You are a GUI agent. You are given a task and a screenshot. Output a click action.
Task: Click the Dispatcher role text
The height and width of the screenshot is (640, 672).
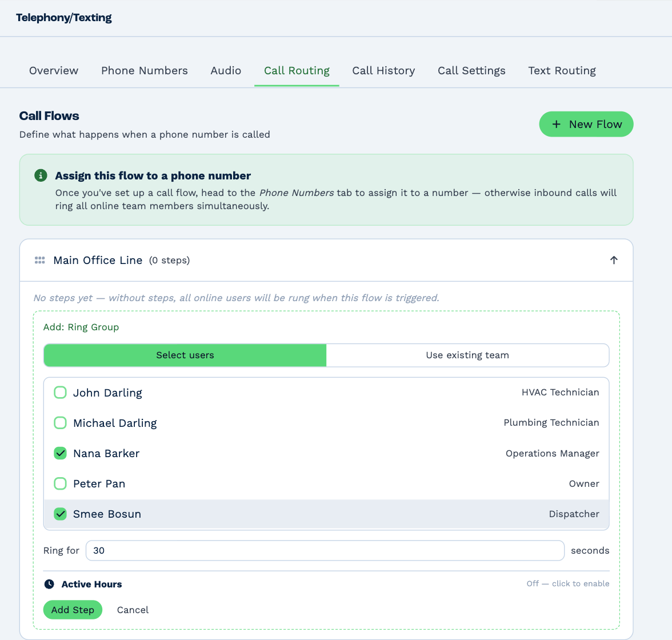[x=574, y=514]
